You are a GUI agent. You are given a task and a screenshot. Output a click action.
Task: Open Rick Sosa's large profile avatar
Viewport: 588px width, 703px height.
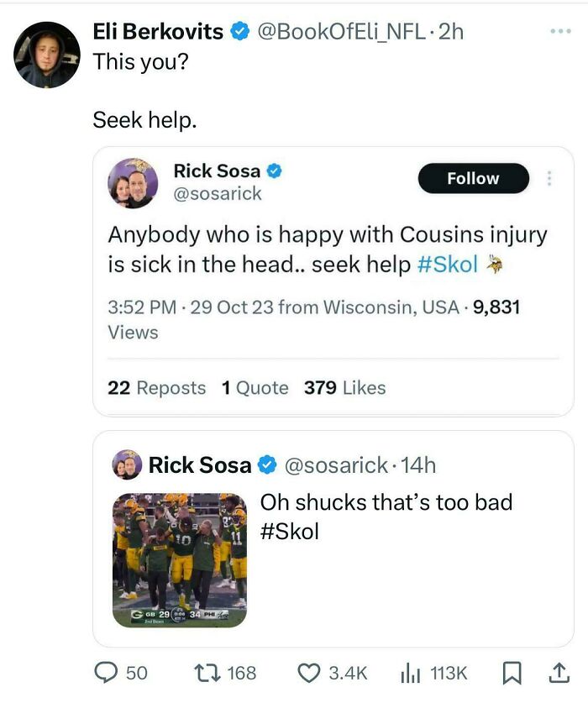coord(133,182)
